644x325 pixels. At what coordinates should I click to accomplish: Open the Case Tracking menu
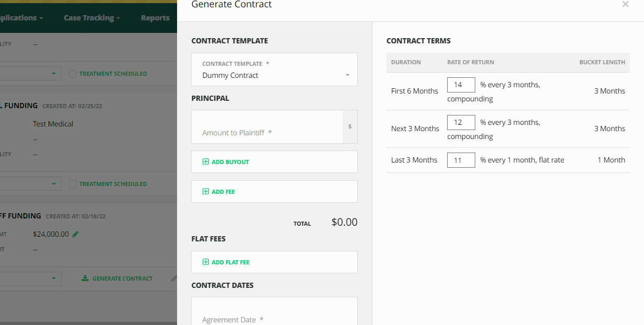91,17
